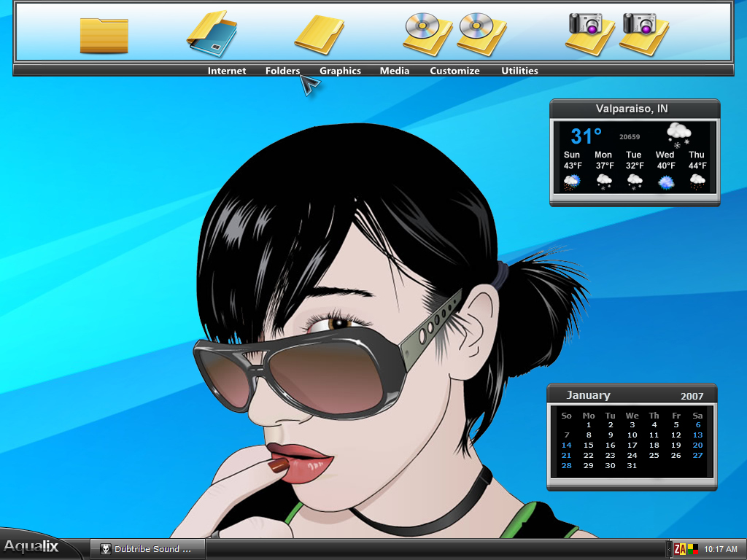This screenshot has height=560, width=747.
Task: Switch to the Graphics dock tab
Action: tap(340, 71)
